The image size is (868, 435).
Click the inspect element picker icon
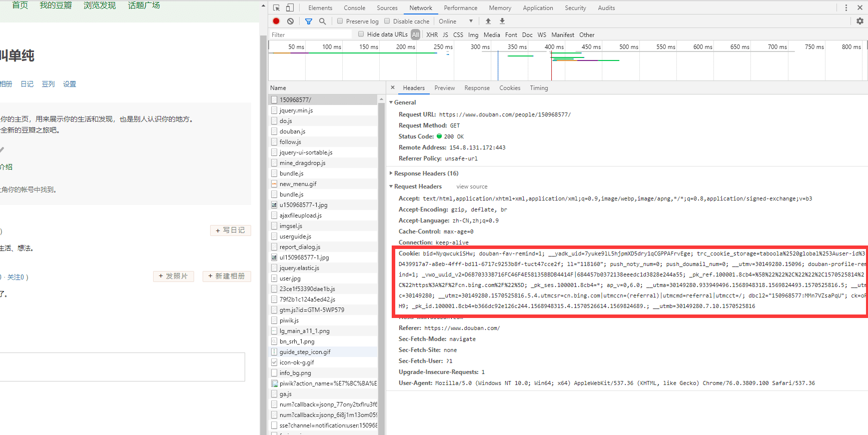pyautogui.click(x=277, y=7)
